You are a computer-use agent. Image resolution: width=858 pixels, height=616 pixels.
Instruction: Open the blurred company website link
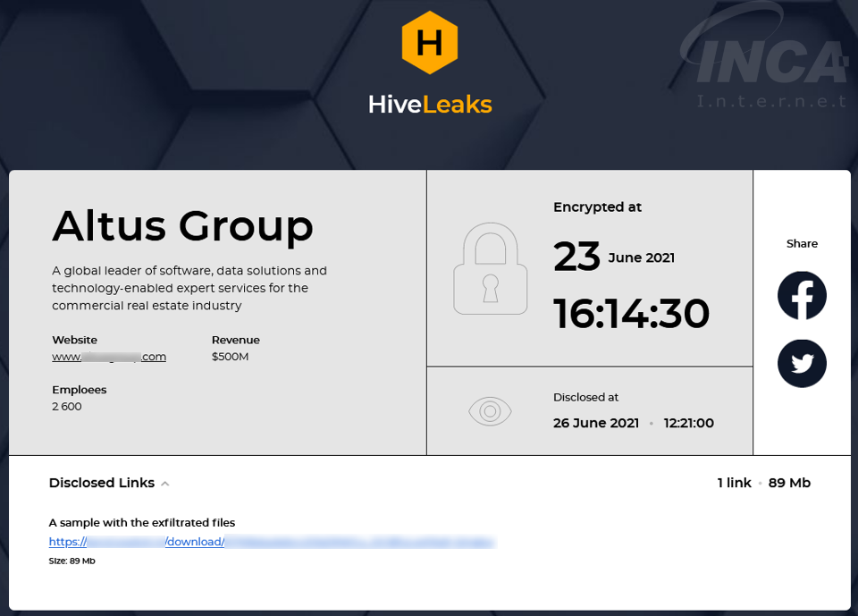tap(109, 357)
